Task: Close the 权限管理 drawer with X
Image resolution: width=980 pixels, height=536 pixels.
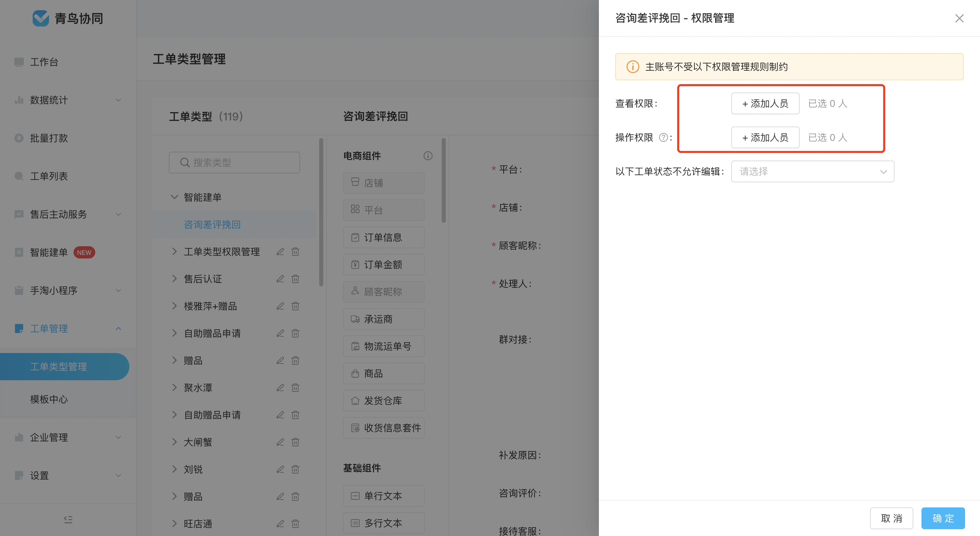Action: (959, 18)
